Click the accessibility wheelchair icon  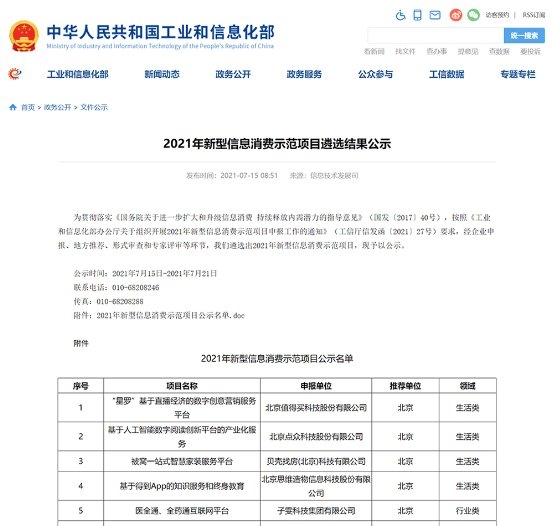pos(400,15)
